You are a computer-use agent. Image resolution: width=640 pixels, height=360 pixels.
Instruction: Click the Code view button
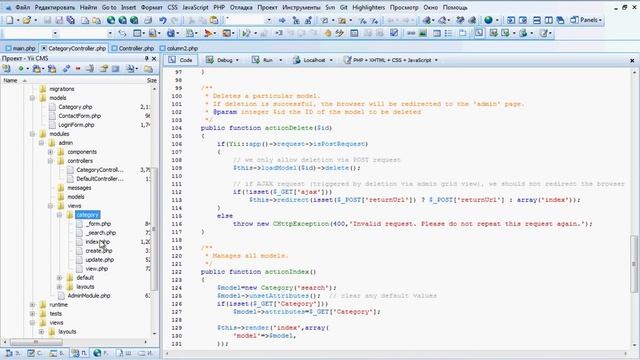coord(181,60)
